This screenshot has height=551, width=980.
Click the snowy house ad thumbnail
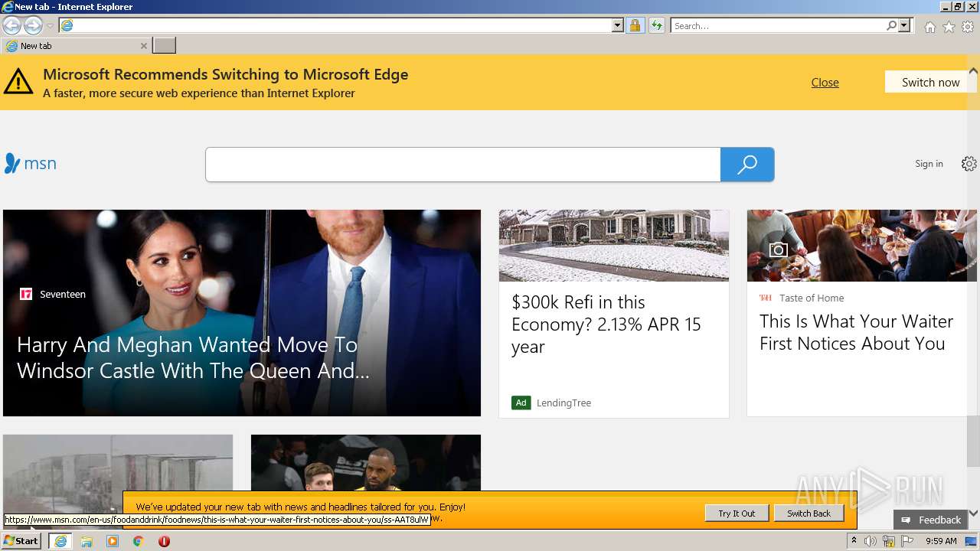(614, 246)
